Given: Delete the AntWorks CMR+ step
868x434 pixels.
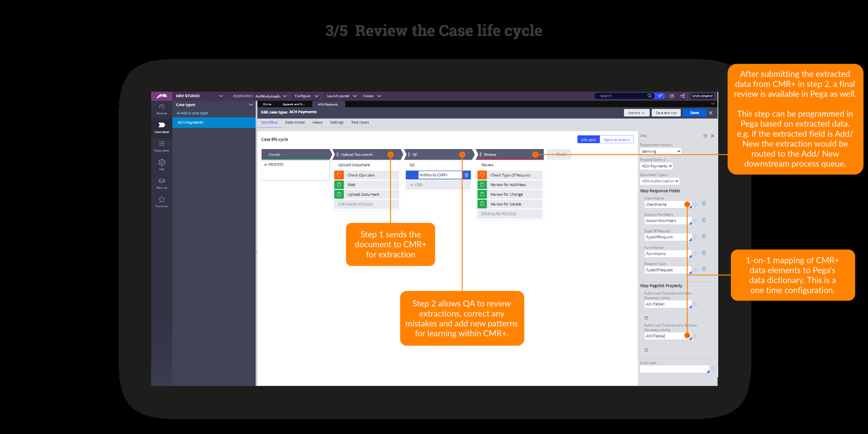Looking at the screenshot, I should (466, 175).
